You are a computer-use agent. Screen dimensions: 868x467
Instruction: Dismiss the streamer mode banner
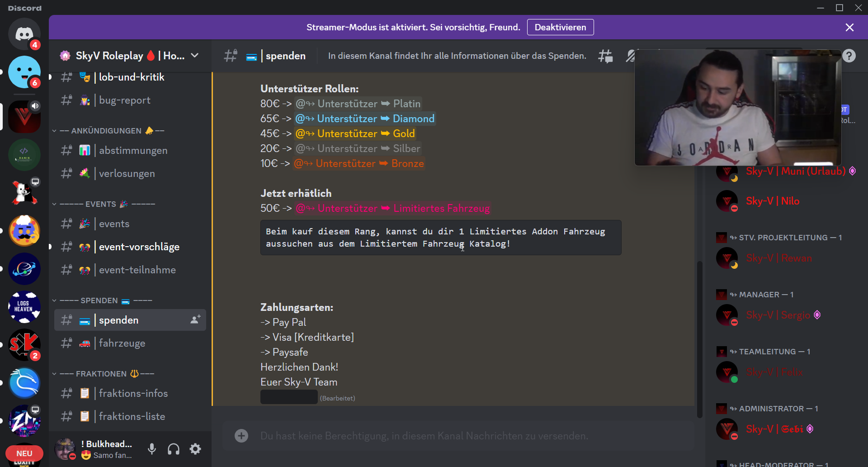click(x=849, y=28)
